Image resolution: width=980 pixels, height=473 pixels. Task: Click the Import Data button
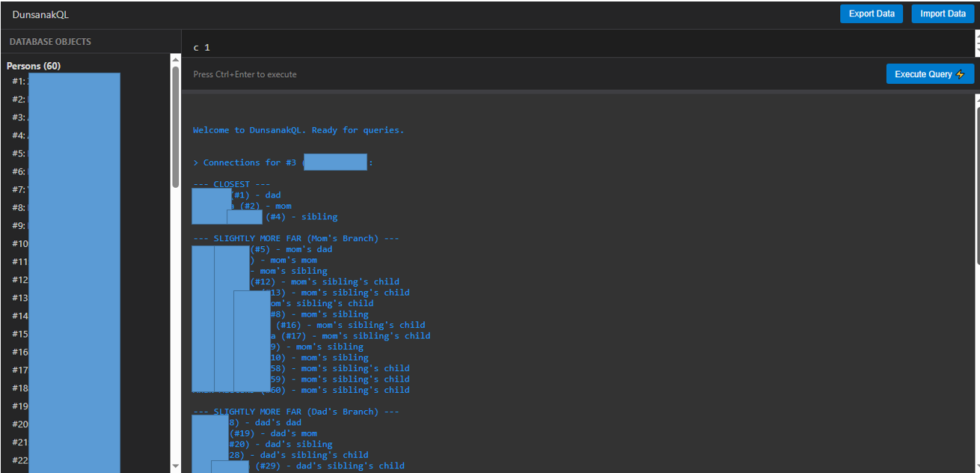pyautogui.click(x=943, y=13)
